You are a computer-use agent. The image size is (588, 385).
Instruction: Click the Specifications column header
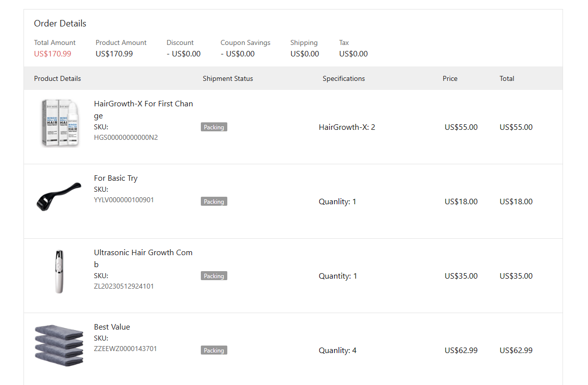tap(344, 78)
